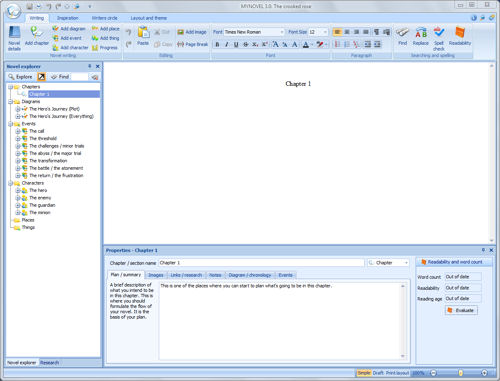
Task: Toggle center text alignment
Action: click(347, 32)
